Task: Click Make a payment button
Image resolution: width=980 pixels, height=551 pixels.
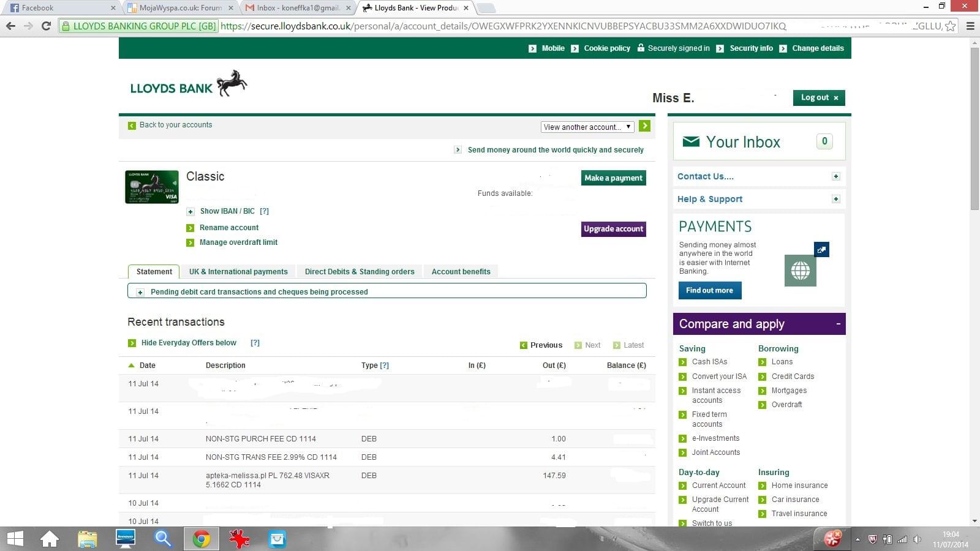Action: 613,178
